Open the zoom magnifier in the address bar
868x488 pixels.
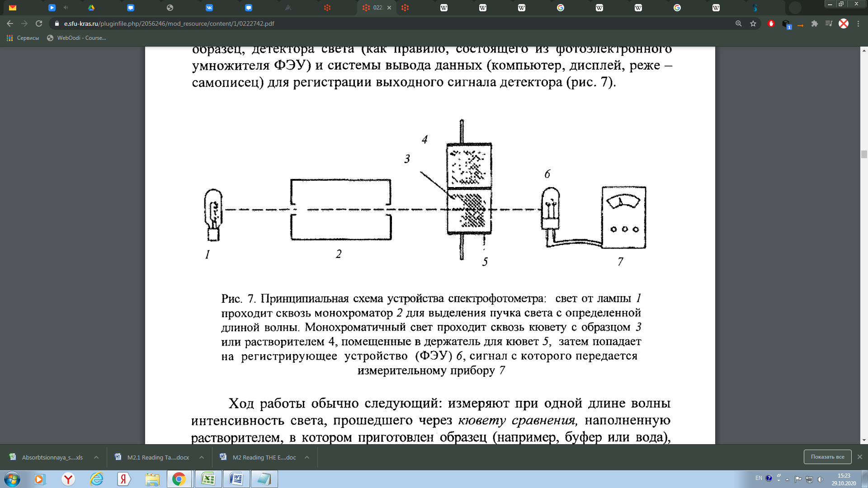coord(739,23)
